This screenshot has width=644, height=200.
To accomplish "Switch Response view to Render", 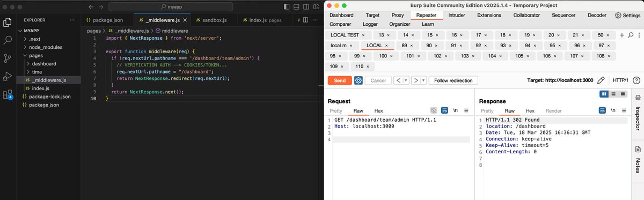I will [x=553, y=110].
